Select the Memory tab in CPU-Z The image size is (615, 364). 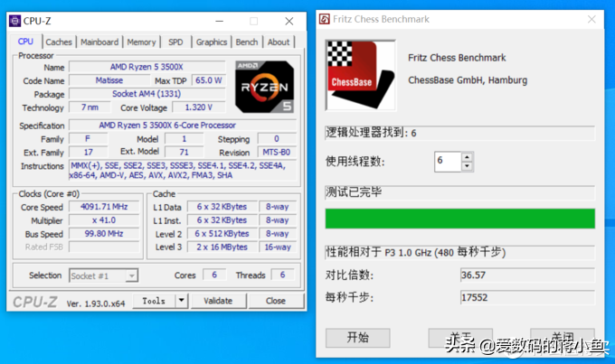coord(141,42)
